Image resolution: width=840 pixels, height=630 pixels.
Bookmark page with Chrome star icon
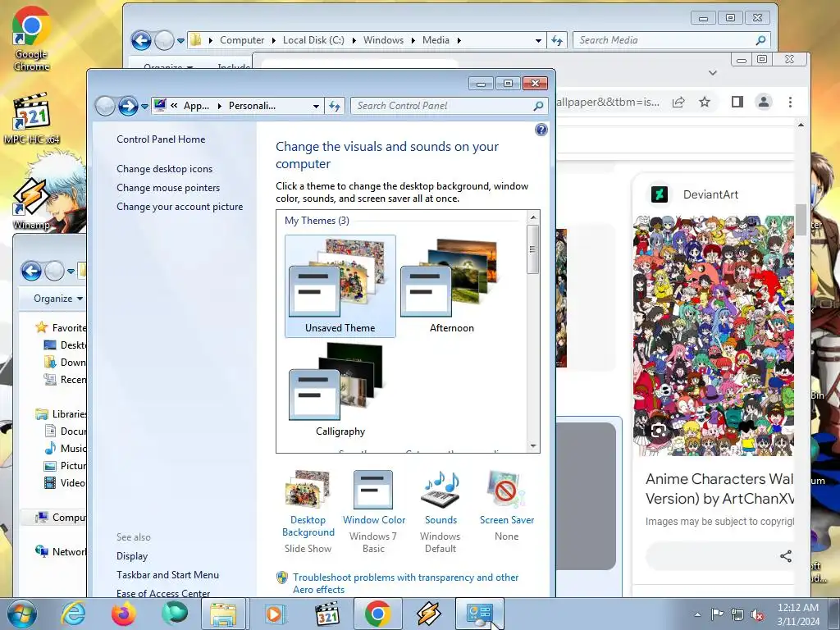coord(705,102)
